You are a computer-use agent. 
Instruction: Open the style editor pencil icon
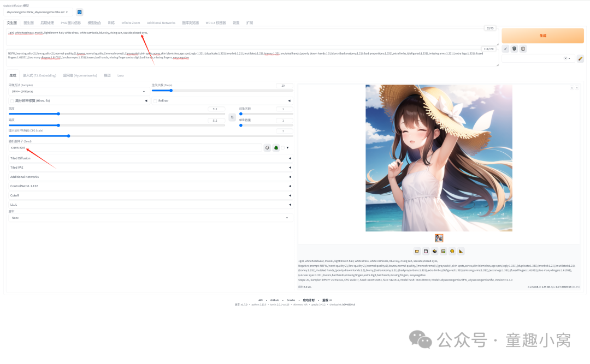[x=580, y=58]
